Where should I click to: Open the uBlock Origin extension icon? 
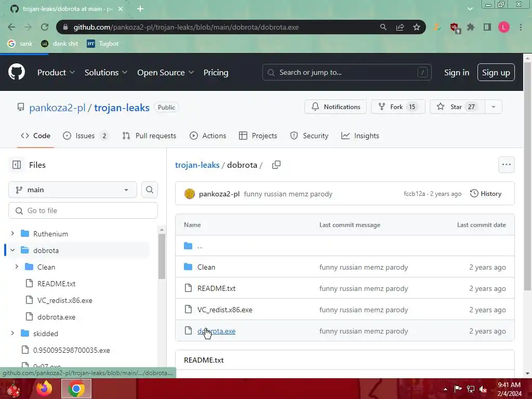tap(454, 28)
